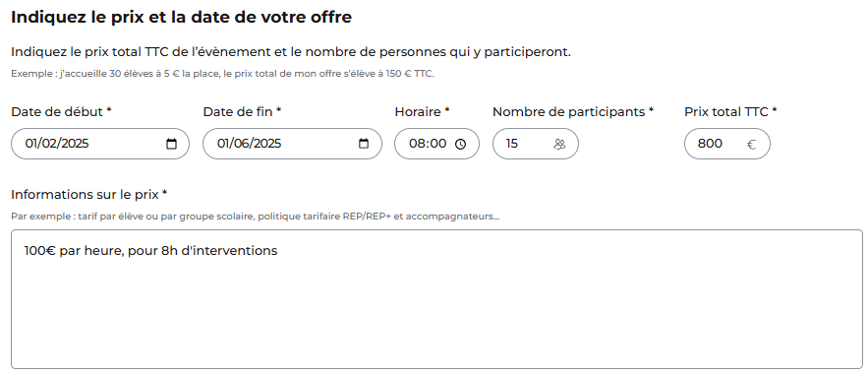Select the minutes value in Horaire
Viewport: 868px width, 373px height.
(437, 144)
